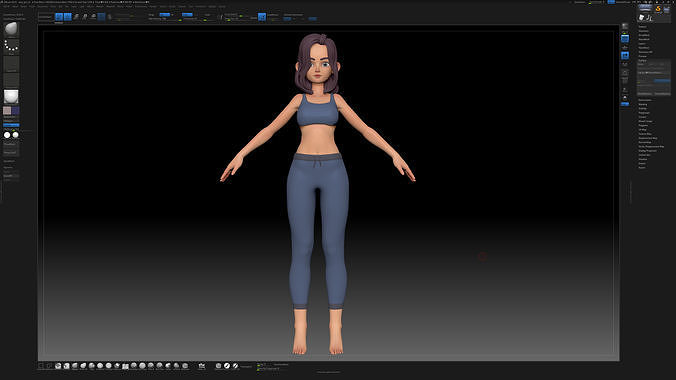Click the crown icon in bottom shelf
676x380 pixels.
[201, 366]
